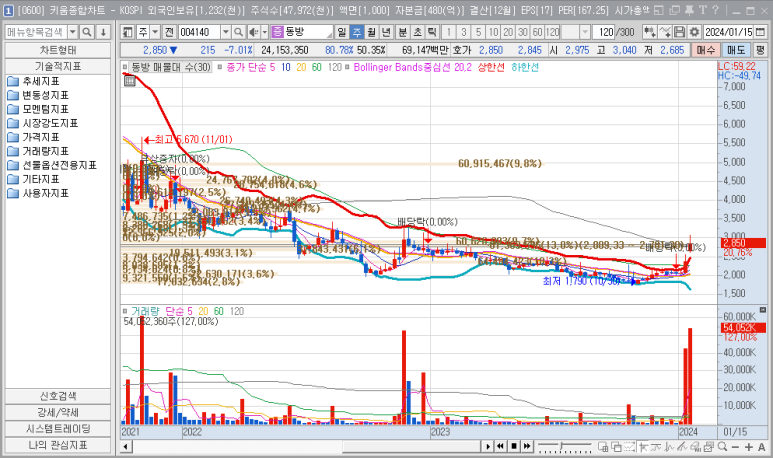Click the stop playback button under chart
The height and width of the screenshot is (458, 773).
point(514,447)
